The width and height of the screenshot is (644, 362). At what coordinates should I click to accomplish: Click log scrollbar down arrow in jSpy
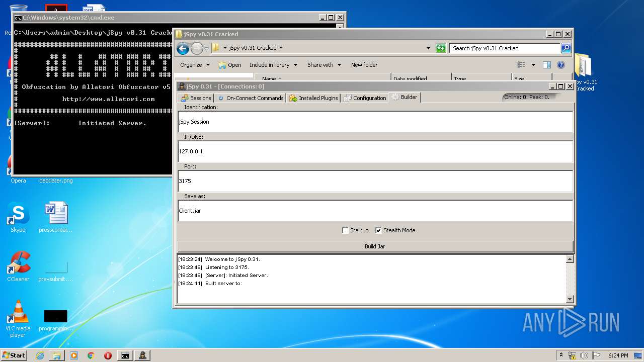pos(570,299)
